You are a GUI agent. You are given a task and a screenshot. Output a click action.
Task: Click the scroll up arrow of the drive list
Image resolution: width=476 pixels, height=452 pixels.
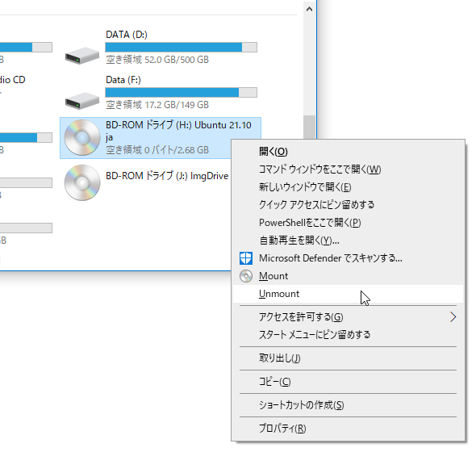click(309, 9)
